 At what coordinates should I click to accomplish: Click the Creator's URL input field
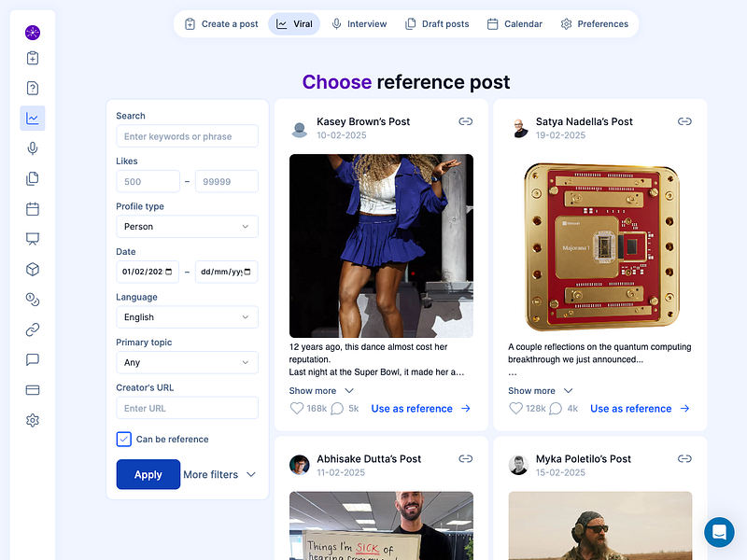(188, 408)
